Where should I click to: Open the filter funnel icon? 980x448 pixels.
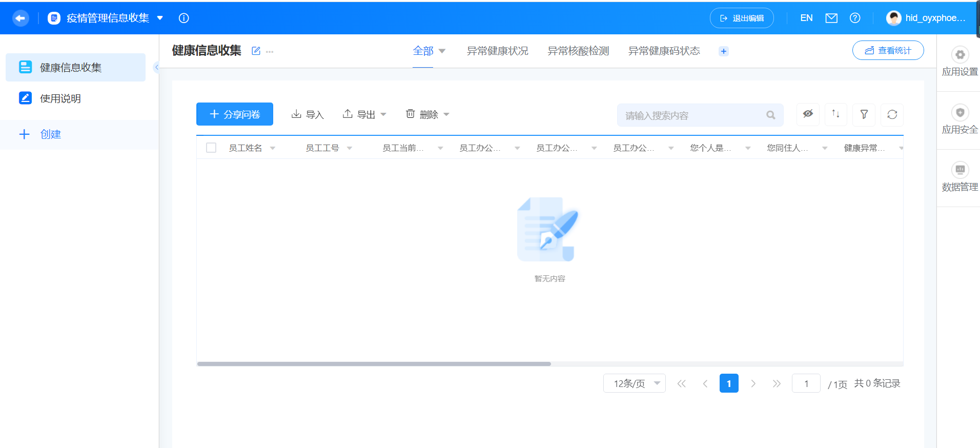[864, 114]
